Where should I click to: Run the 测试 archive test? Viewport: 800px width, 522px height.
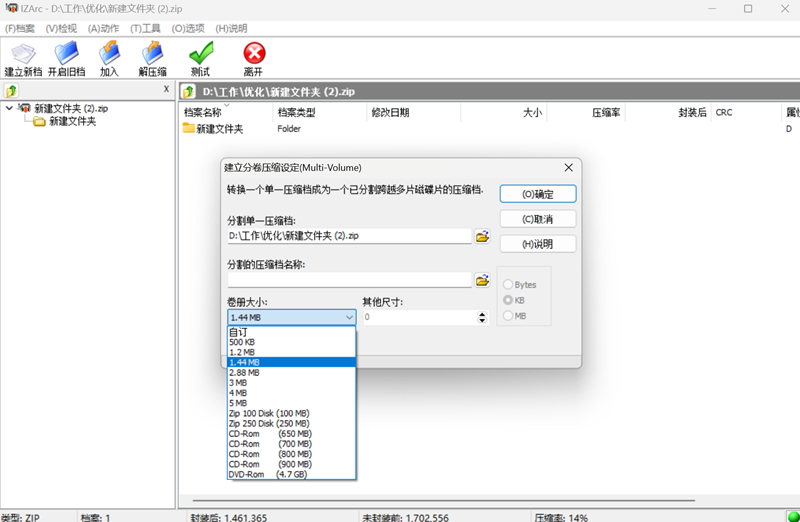[x=201, y=60]
